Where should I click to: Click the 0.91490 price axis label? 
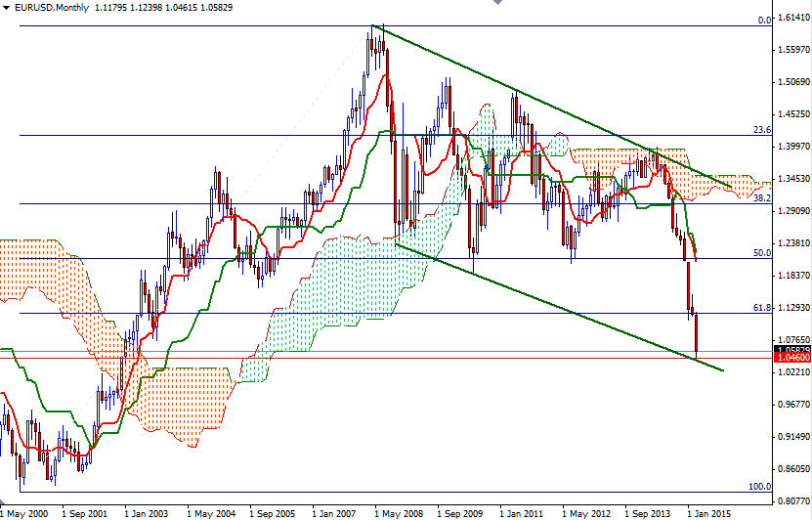[x=793, y=437]
